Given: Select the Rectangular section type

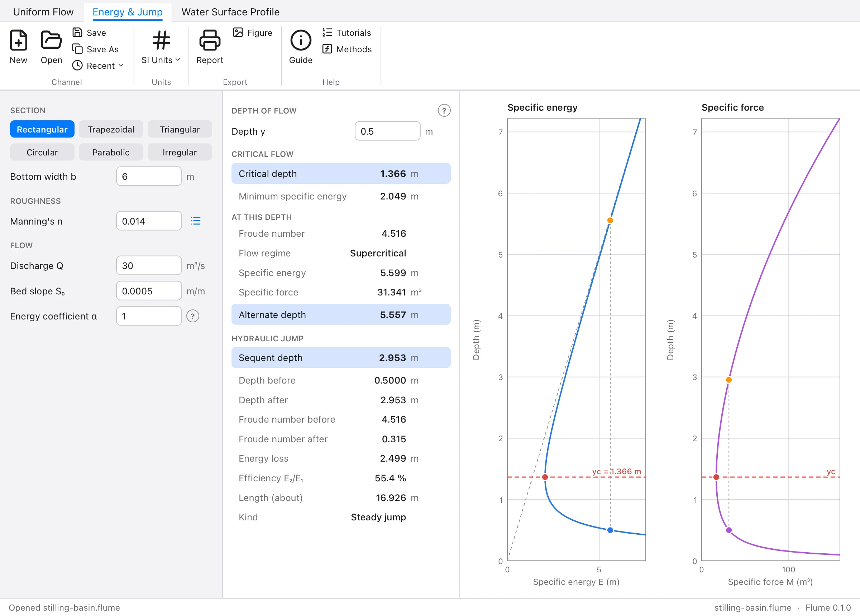Looking at the screenshot, I should (x=42, y=129).
